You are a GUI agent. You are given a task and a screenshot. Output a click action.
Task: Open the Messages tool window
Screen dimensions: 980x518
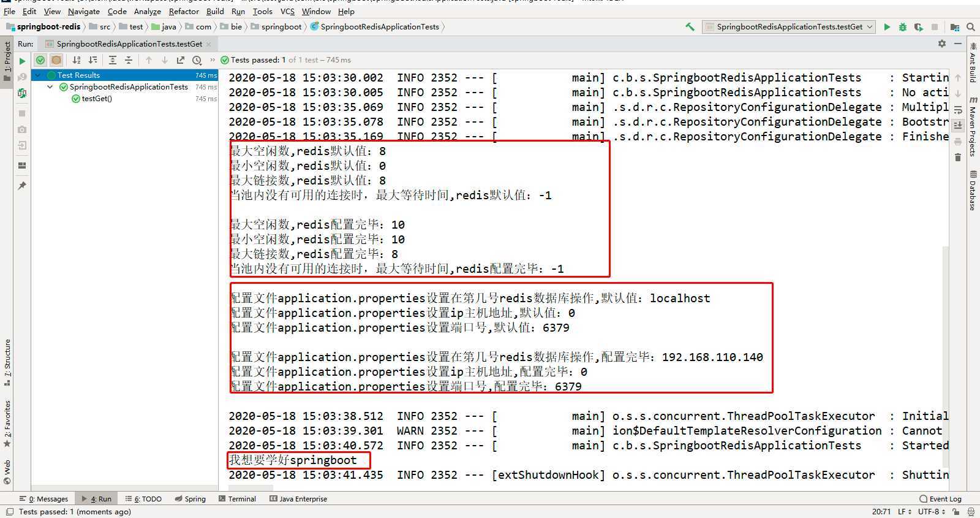43,499
